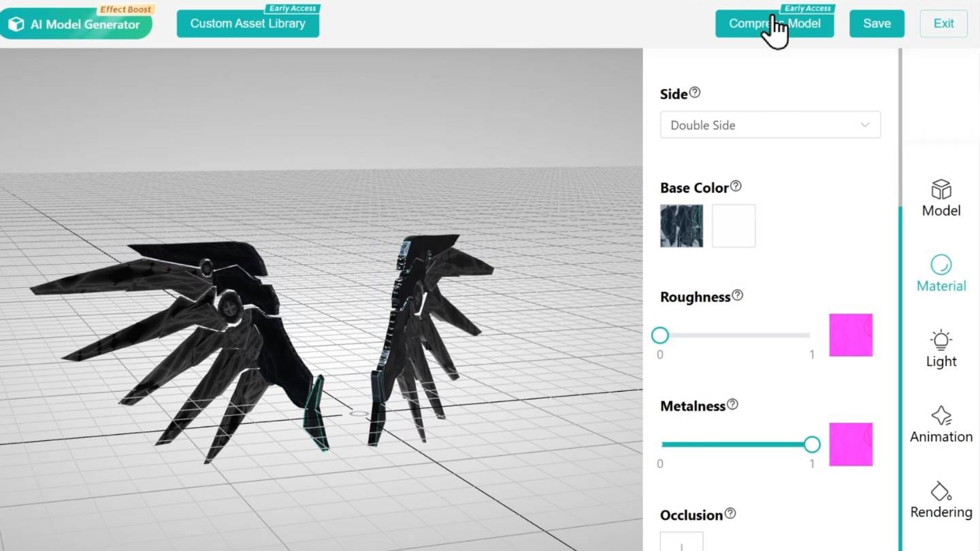
Task: Open the Custom Asset Library
Action: pyautogui.click(x=248, y=22)
